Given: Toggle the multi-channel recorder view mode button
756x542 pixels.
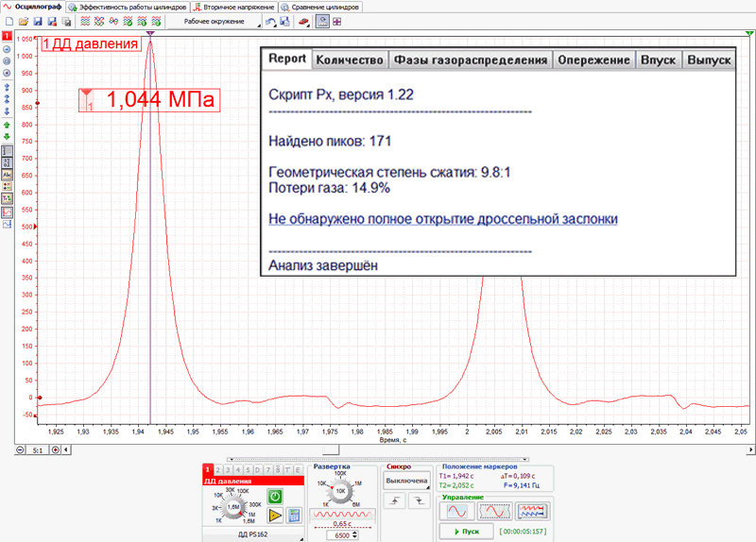Looking at the screenshot, I should click(x=532, y=511).
